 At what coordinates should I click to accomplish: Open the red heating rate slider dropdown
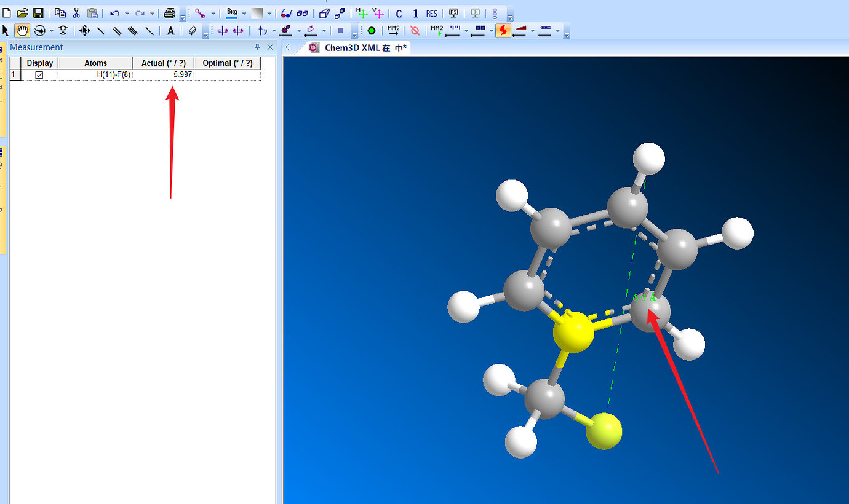coord(533,31)
